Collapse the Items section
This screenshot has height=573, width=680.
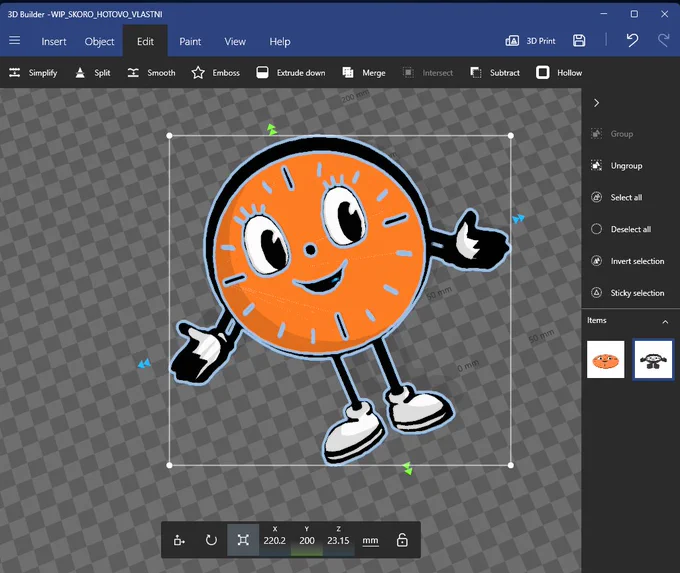pyautogui.click(x=665, y=321)
